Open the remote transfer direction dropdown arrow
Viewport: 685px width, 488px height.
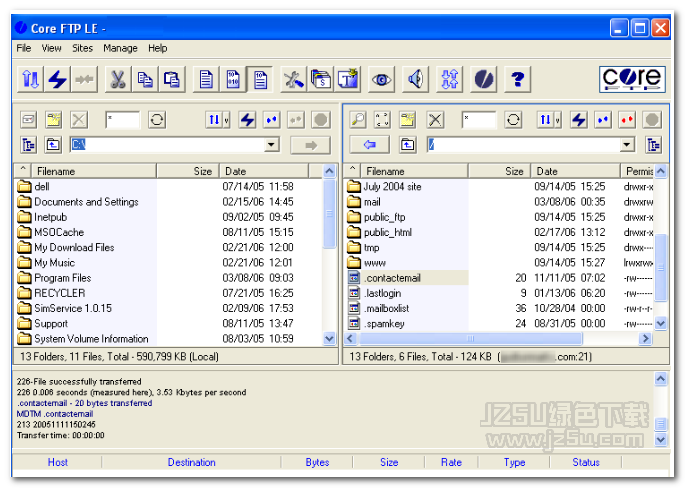pos(557,120)
